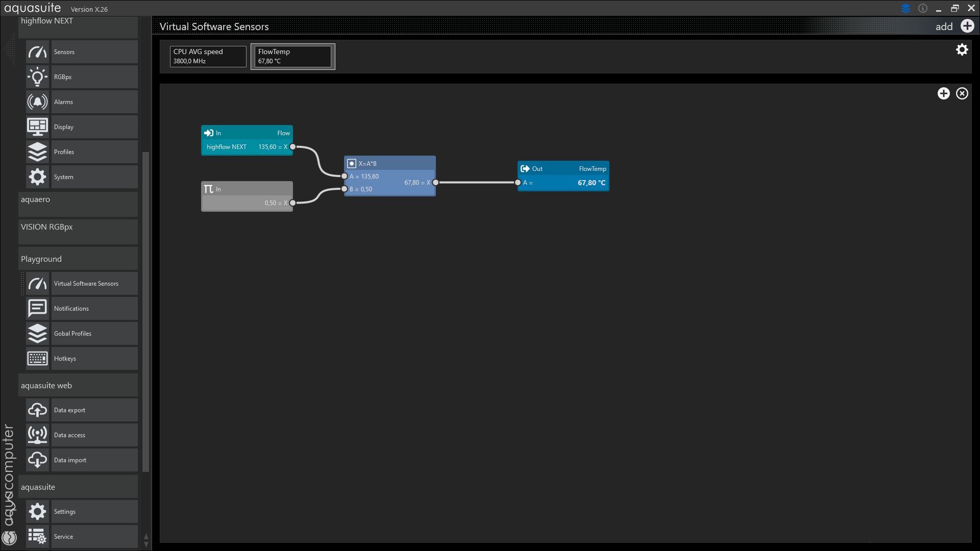
Task: Select the CPU AVG speed sensor tile
Action: click(x=208, y=56)
